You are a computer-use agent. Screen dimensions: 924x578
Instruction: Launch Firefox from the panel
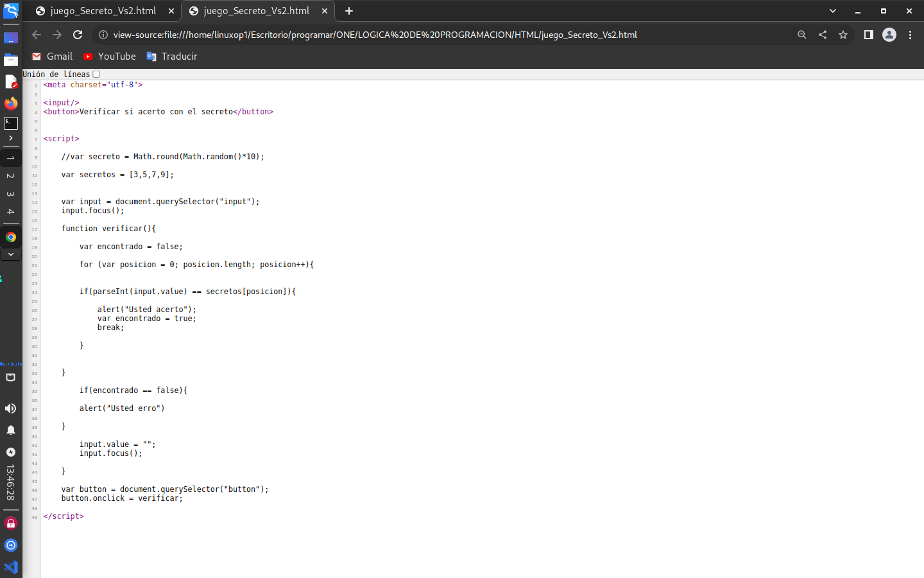pos(11,103)
